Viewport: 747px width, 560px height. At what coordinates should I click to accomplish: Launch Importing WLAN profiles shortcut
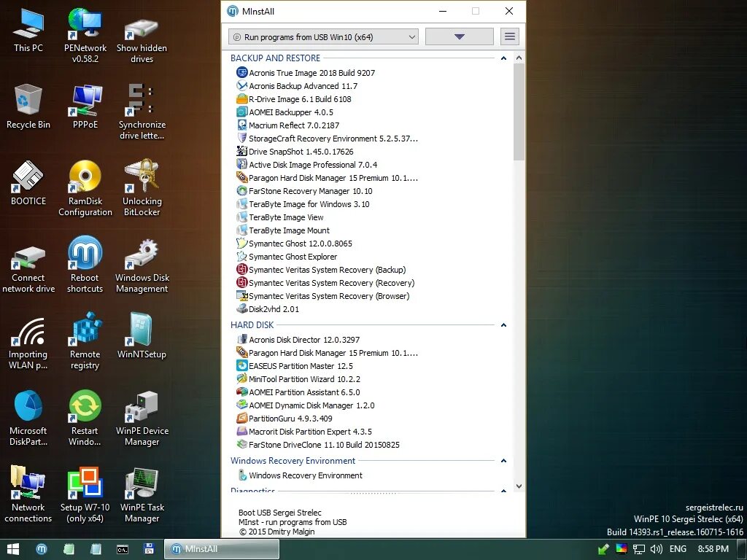(28, 344)
